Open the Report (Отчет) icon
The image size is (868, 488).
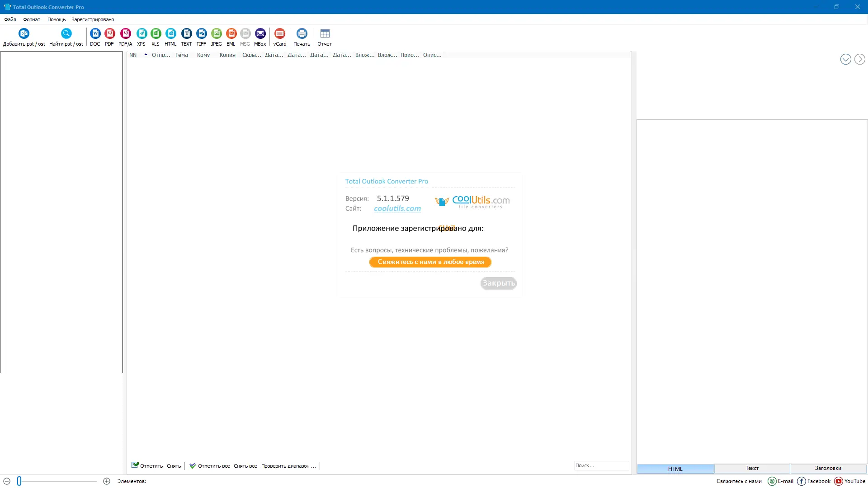pyautogui.click(x=325, y=34)
